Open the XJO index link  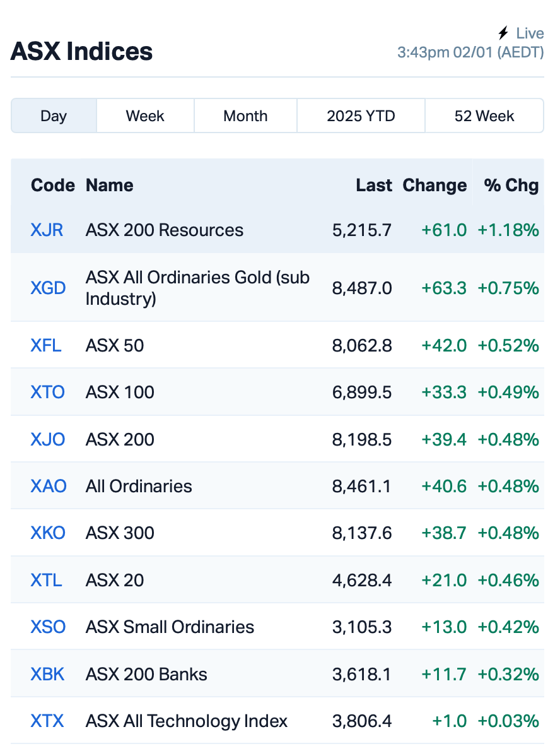pos(48,439)
